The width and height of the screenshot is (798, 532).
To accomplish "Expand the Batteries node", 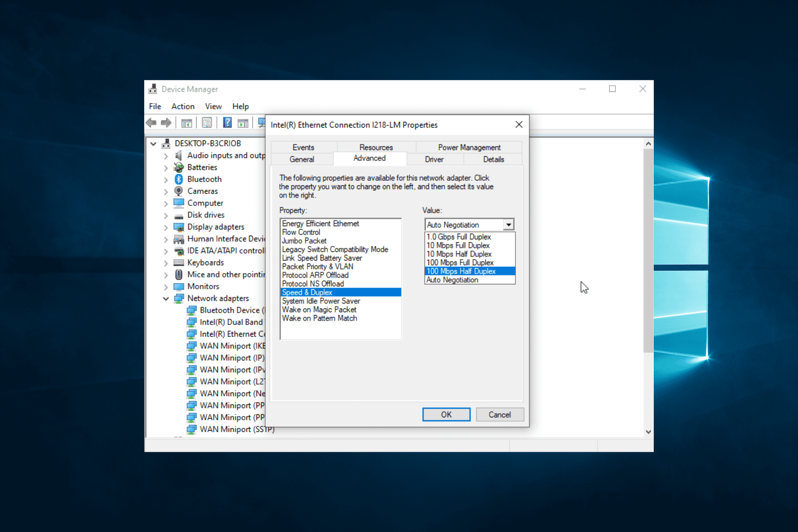I will tap(166, 168).
